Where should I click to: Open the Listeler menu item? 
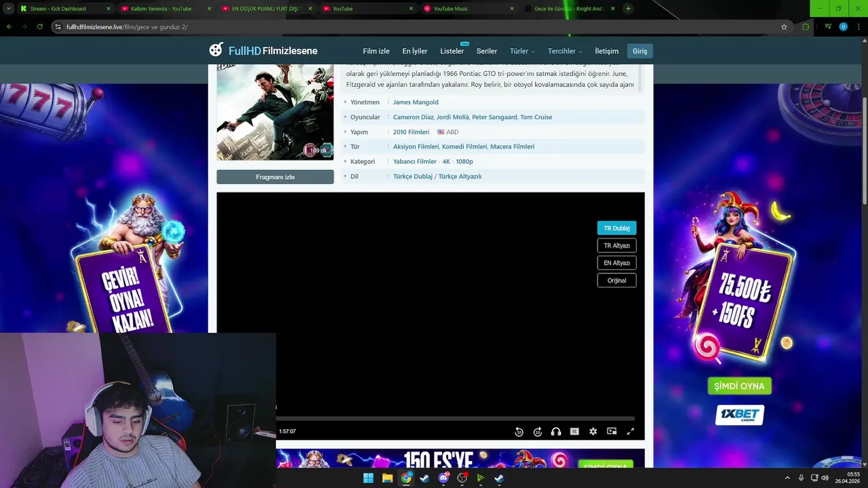point(452,51)
